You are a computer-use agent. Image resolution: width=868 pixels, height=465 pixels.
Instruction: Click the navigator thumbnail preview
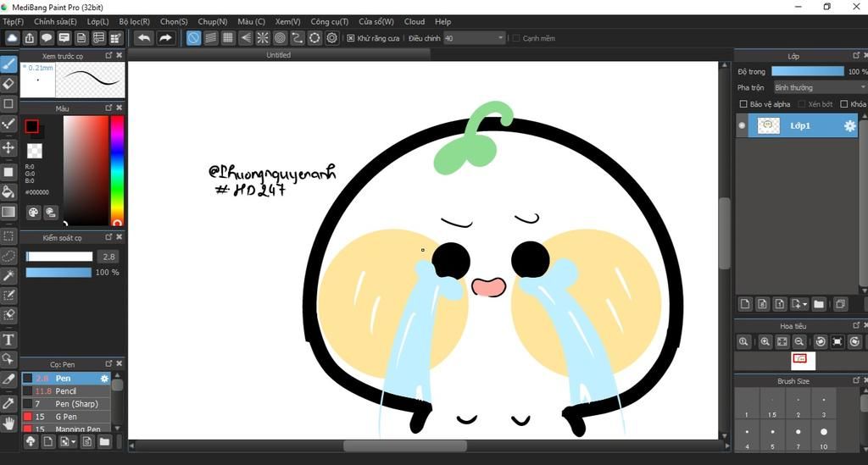coord(804,361)
